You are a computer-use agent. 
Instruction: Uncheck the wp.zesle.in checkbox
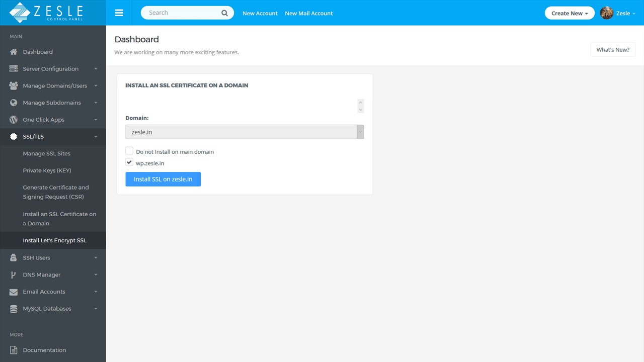tap(129, 162)
